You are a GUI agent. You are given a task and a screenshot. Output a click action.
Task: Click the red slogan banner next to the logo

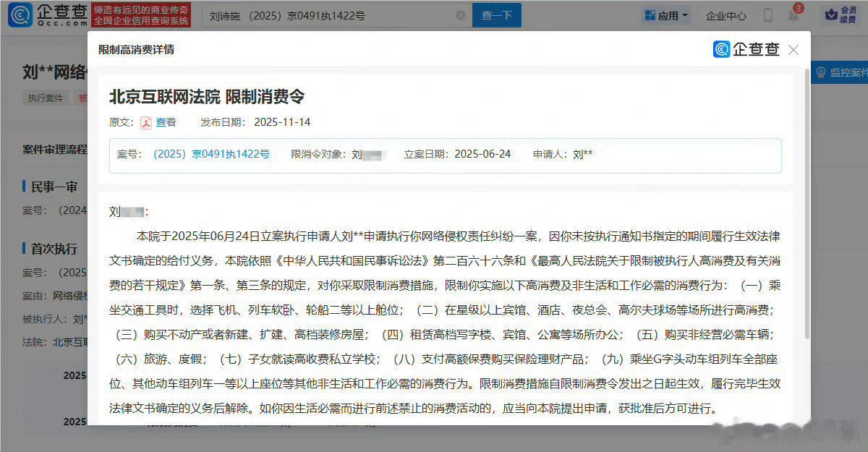[142, 15]
